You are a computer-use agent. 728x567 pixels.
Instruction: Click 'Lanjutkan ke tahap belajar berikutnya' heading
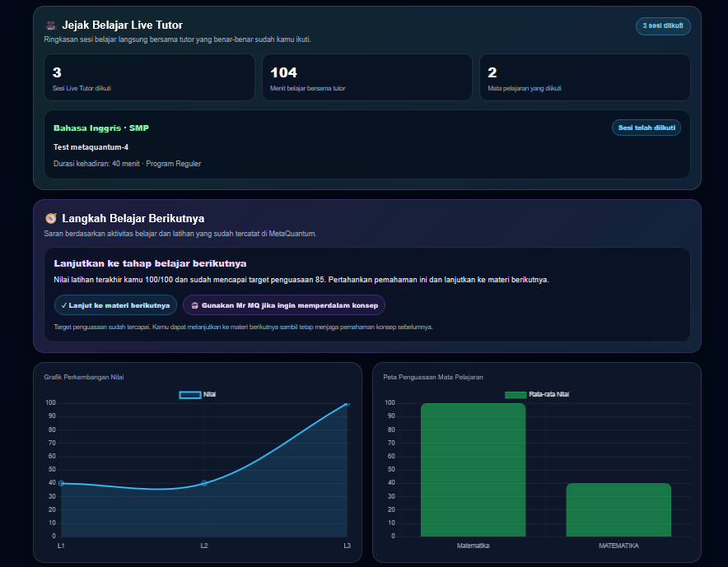(150, 263)
